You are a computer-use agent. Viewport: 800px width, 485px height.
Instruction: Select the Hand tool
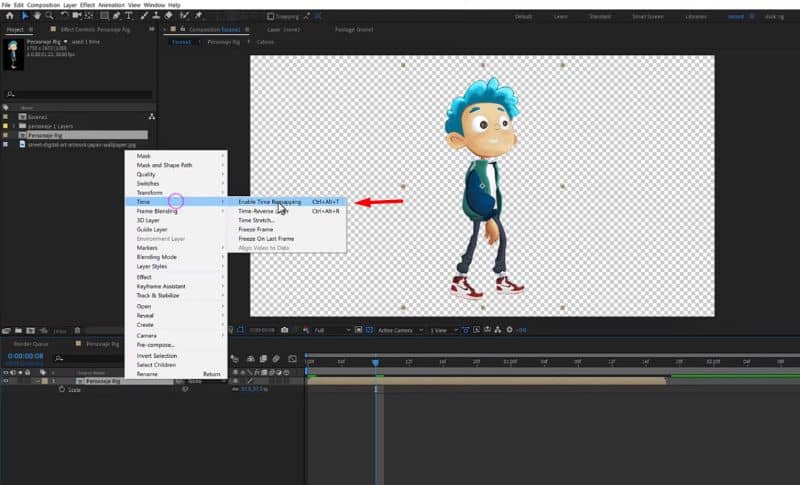tap(36, 16)
